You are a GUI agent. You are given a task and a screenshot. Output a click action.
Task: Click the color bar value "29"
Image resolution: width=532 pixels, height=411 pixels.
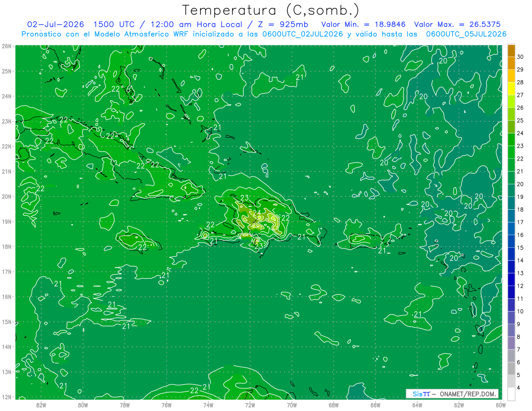[520, 70]
